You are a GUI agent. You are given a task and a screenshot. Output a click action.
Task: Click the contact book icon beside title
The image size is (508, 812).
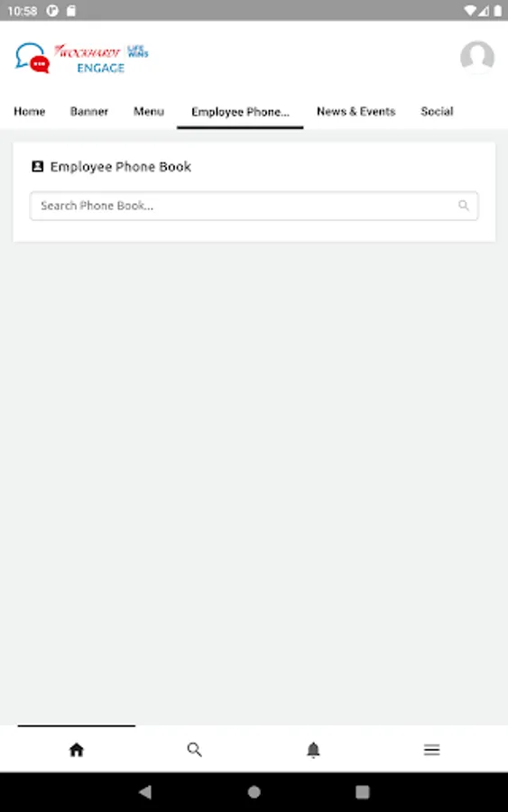[37, 166]
